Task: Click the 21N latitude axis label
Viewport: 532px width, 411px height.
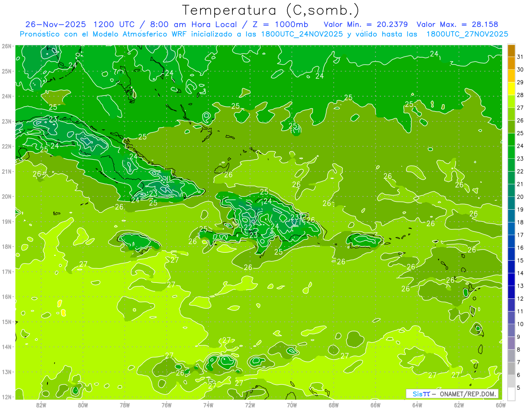Action: [x=7, y=171]
